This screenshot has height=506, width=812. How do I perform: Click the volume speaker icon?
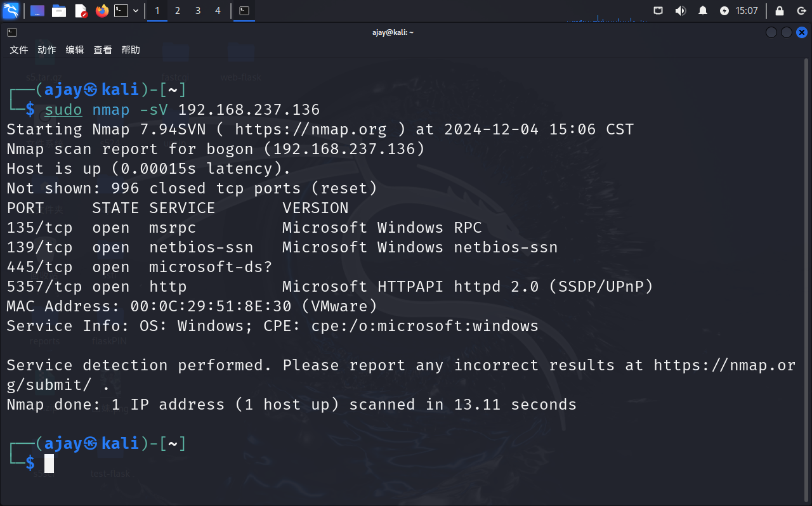(x=681, y=11)
